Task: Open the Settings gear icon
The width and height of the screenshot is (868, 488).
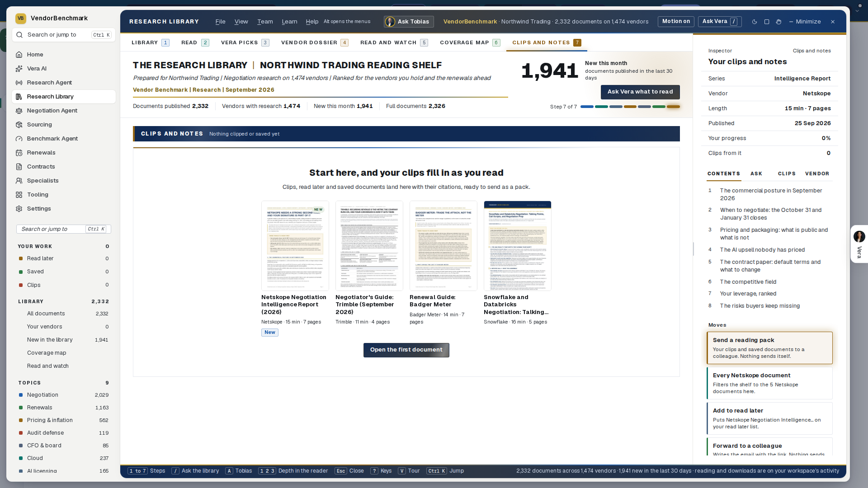Action: (19, 209)
